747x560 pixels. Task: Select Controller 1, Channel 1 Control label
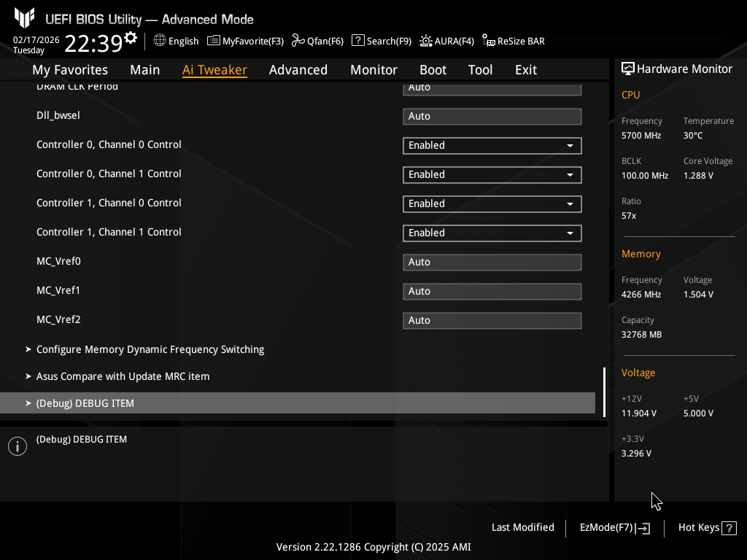coord(109,233)
